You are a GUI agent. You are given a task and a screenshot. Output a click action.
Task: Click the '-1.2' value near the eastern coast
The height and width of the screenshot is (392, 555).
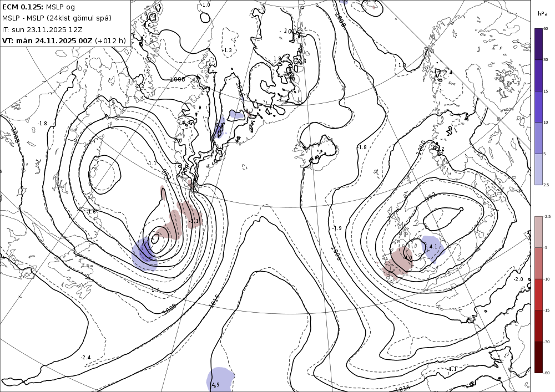[x=439, y=149]
